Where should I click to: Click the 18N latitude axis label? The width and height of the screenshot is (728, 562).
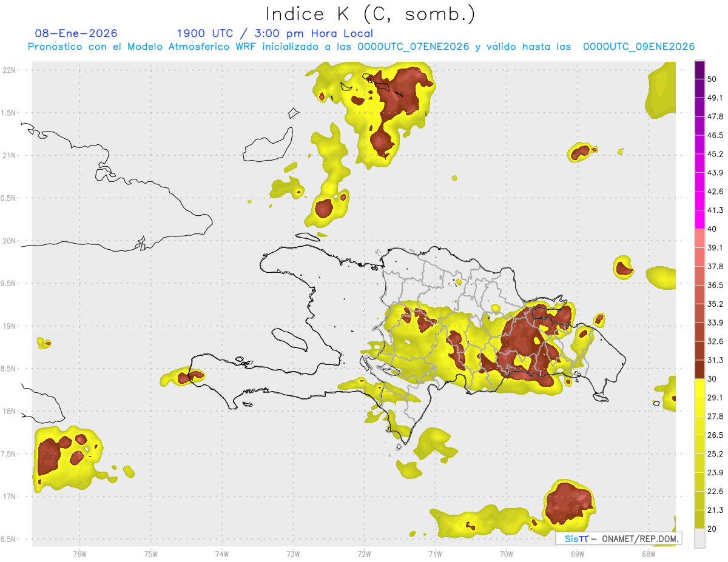[x=10, y=411]
